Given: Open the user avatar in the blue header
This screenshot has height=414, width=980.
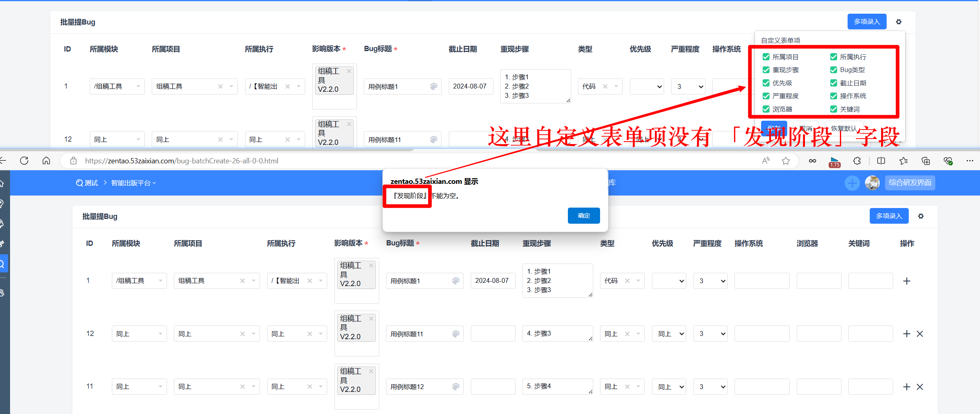Looking at the screenshot, I should [x=872, y=183].
